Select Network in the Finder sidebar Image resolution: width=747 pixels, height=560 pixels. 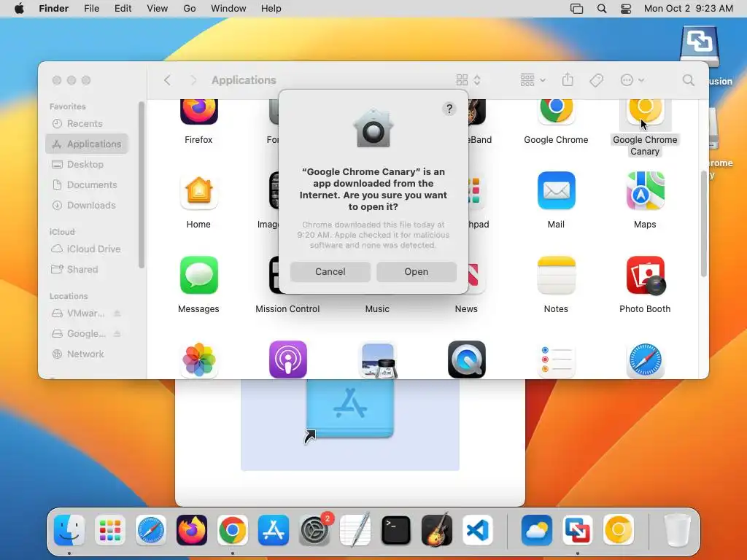pos(86,354)
